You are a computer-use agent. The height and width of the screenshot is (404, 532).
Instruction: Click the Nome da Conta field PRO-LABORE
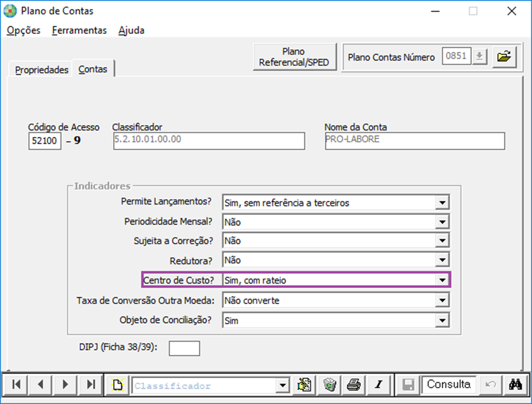pos(415,141)
